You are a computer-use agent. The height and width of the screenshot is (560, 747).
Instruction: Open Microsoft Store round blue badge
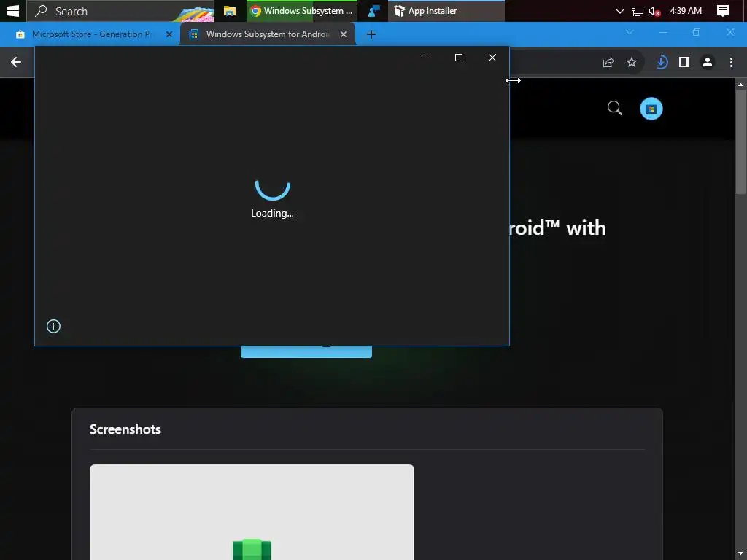tap(651, 109)
